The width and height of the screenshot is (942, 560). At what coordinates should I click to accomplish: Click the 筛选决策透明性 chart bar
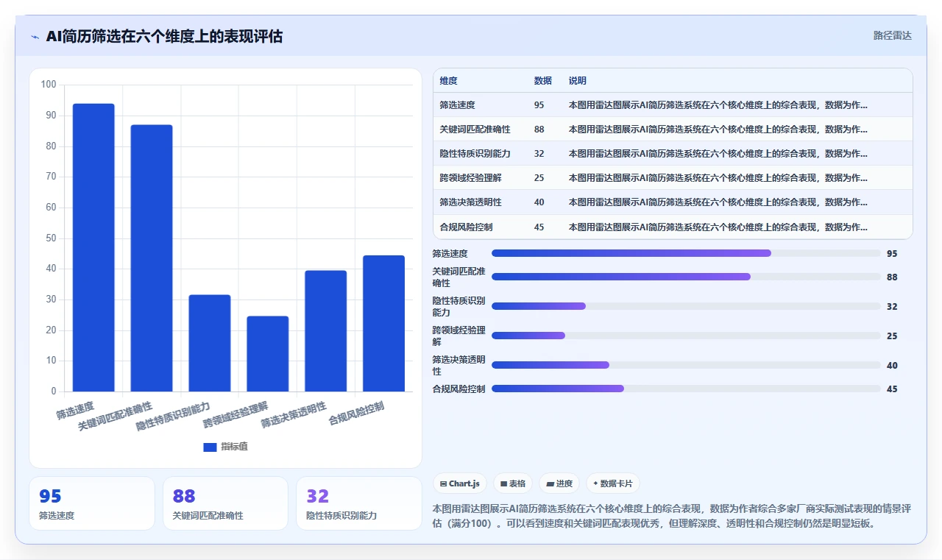point(326,331)
